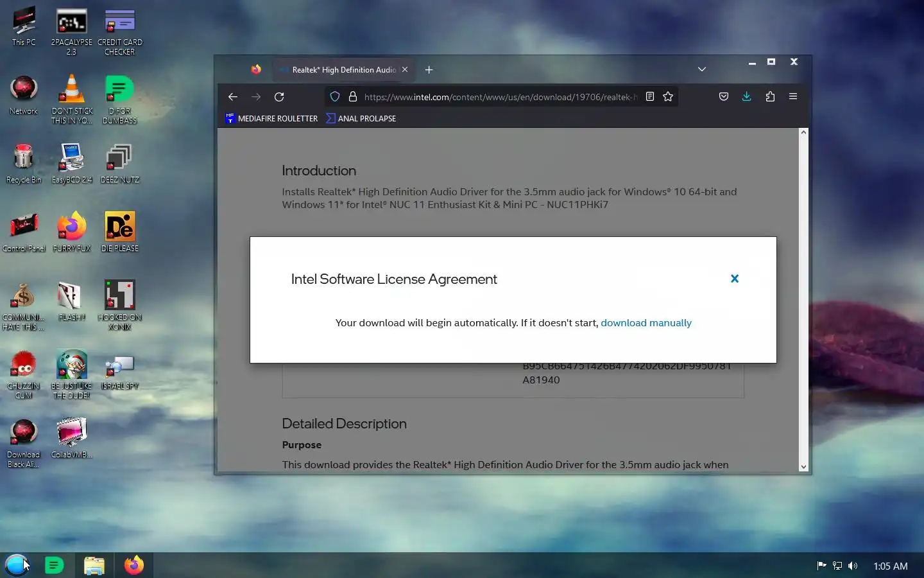Open the EasyBCD 2.4 desktop shortcut

[x=71, y=164]
